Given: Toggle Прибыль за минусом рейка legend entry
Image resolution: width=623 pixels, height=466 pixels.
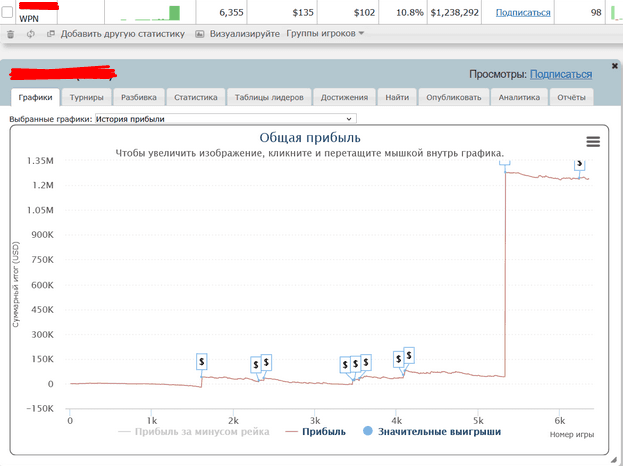Looking at the screenshot, I should click(x=194, y=431).
